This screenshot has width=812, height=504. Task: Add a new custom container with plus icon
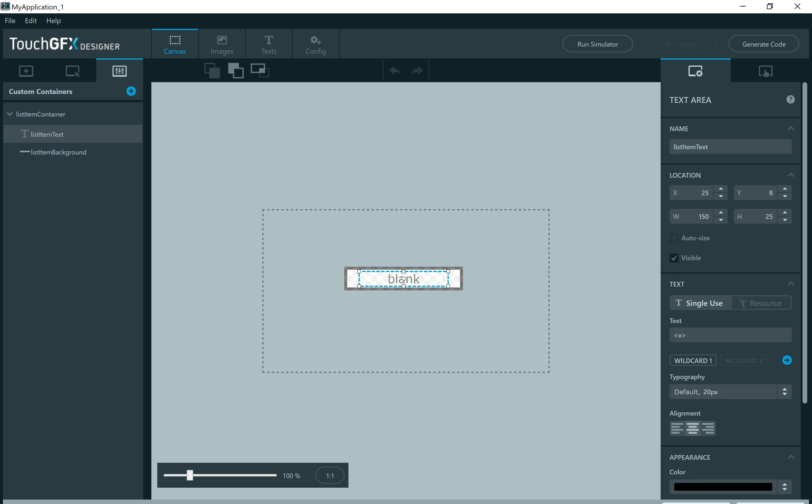pyautogui.click(x=131, y=91)
